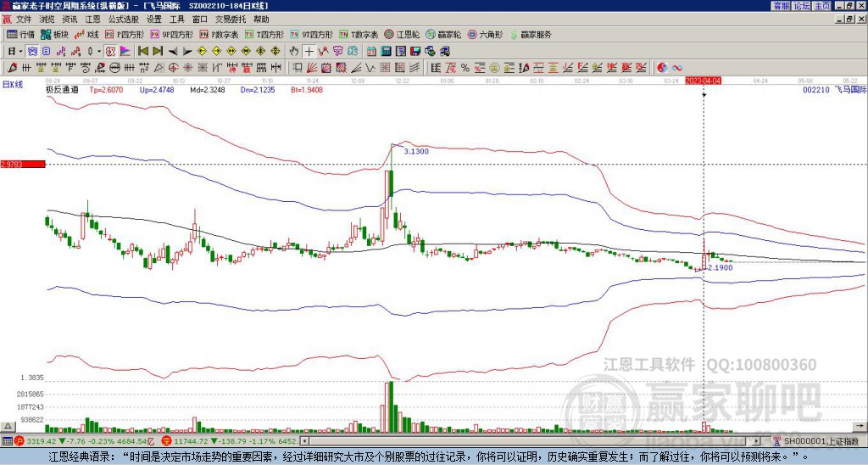
Task: Open the 六角形 tool
Action: (x=485, y=34)
